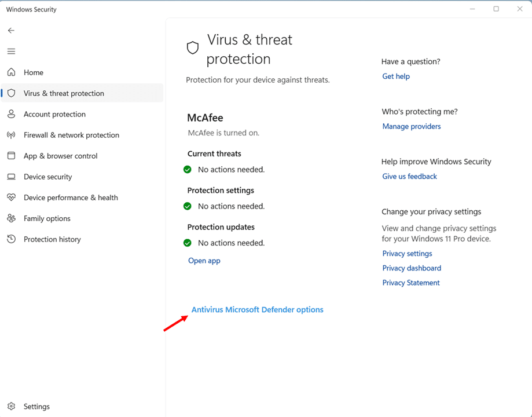Open the hamburger navigation menu
The image size is (532, 417).
coord(11,52)
